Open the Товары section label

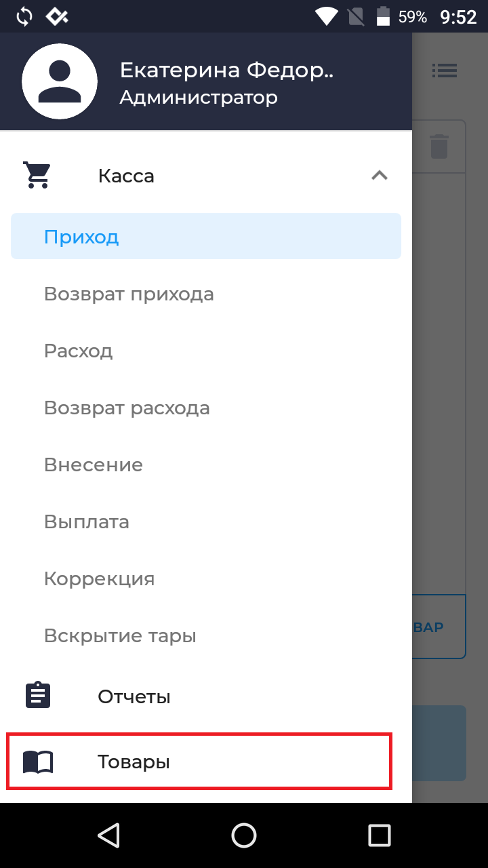click(134, 762)
